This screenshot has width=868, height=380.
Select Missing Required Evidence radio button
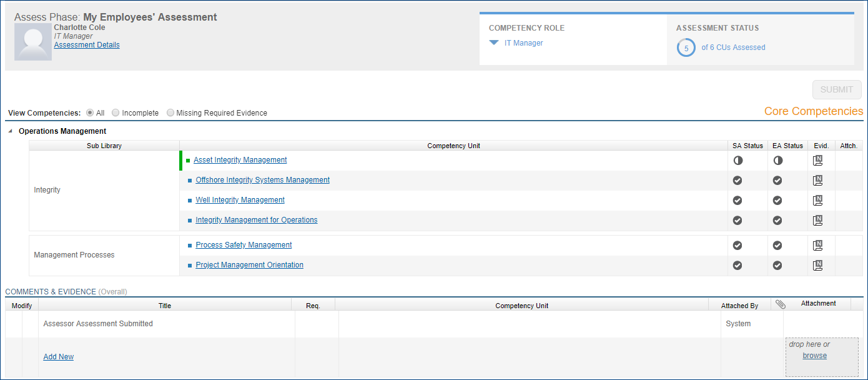tap(170, 113)
